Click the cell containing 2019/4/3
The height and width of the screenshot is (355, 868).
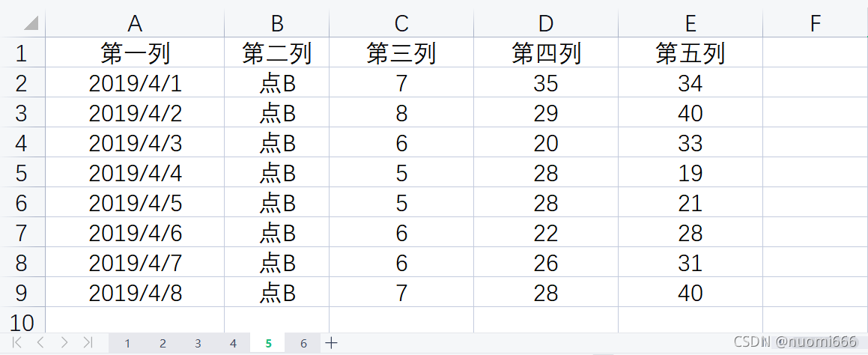(x=135, y=143)
